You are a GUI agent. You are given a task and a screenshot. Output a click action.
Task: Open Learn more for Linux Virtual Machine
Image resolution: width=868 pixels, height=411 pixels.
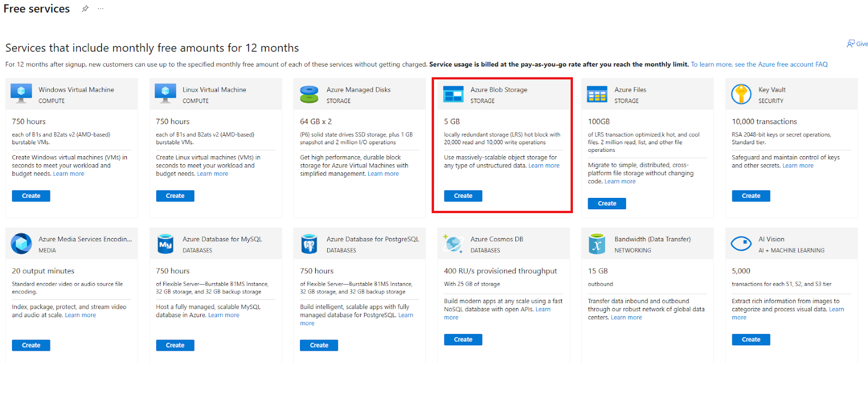click(213, 174)
